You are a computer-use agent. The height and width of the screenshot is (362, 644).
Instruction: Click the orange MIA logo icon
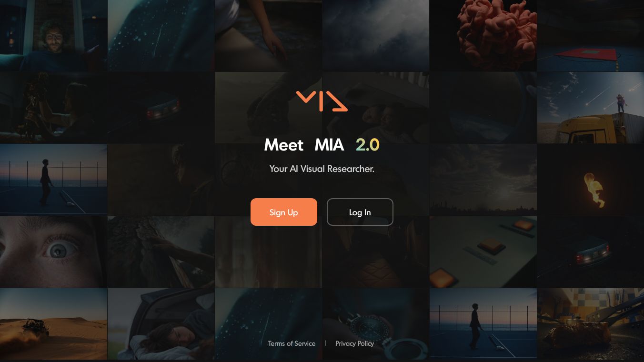tap(322, 101)
